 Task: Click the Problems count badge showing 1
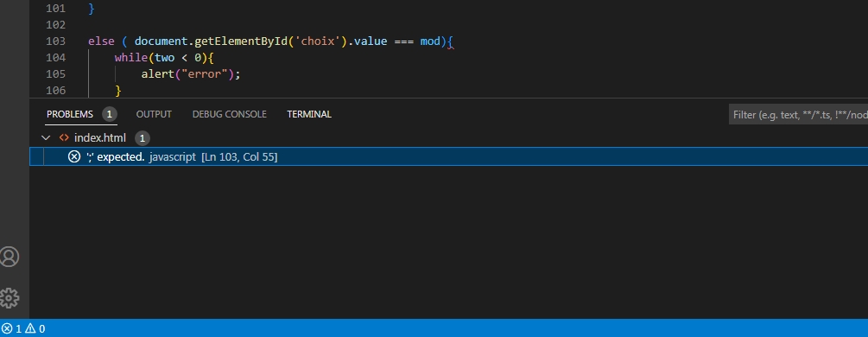(109, 114)
